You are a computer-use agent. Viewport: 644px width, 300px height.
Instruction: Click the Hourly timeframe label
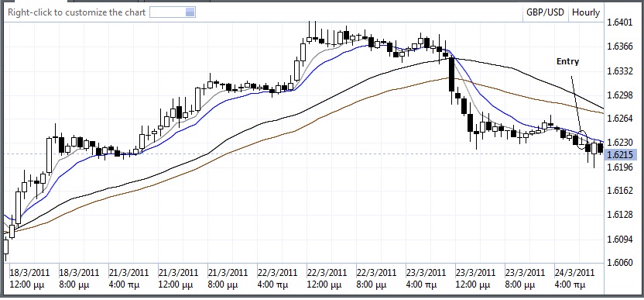[x=586, y=12]
